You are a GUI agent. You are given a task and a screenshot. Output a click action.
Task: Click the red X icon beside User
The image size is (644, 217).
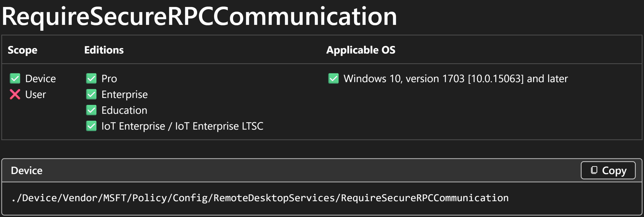click(15, 94)
